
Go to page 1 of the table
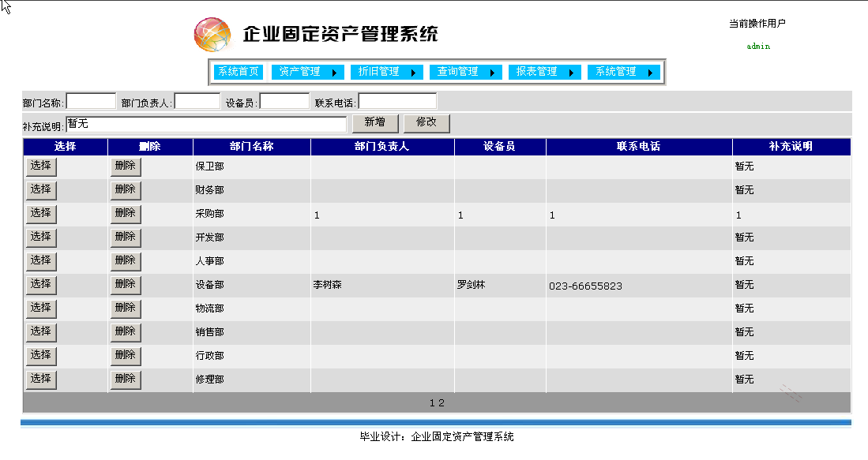pos(432,403)
